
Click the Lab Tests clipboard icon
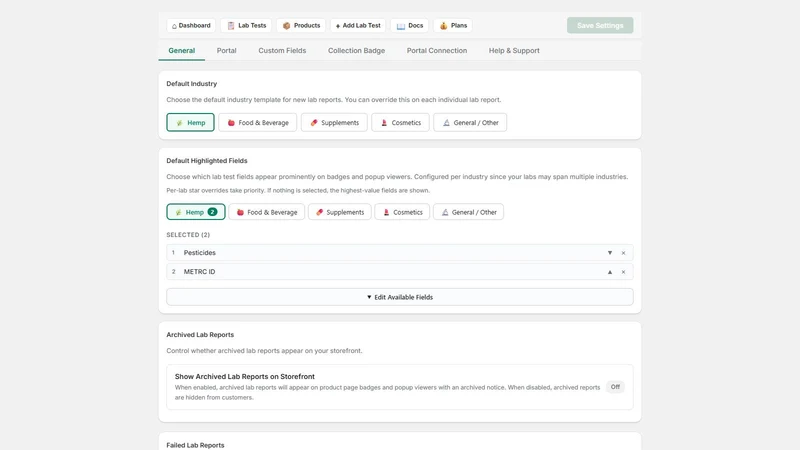(x=231, y=26)
